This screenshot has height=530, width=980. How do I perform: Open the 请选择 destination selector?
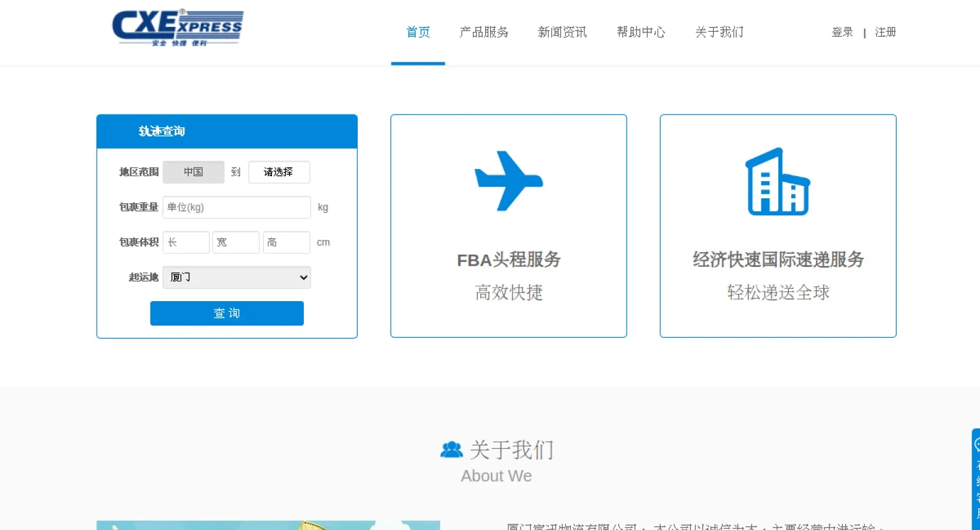[279, 172]
